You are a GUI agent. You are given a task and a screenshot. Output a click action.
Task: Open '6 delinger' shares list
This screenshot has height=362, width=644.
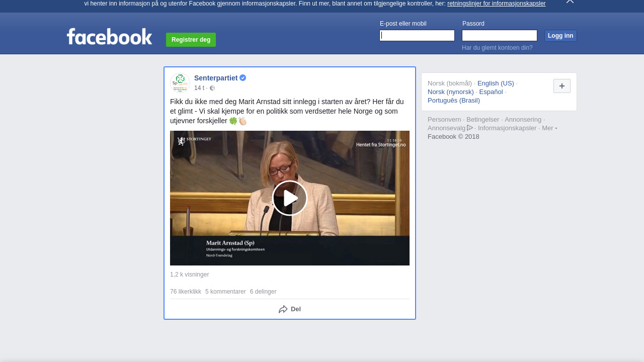(x=263, y=292)
